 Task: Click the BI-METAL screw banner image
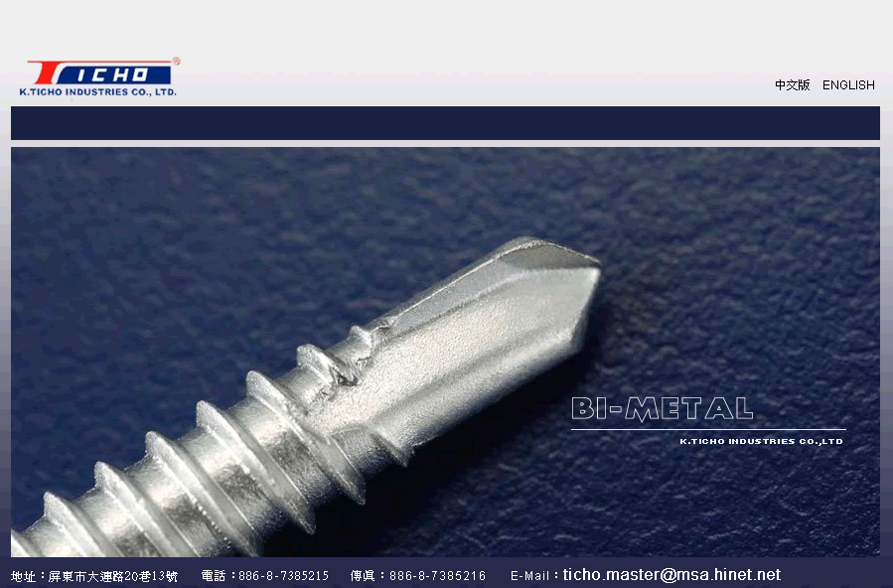click(x=445, y=352)
